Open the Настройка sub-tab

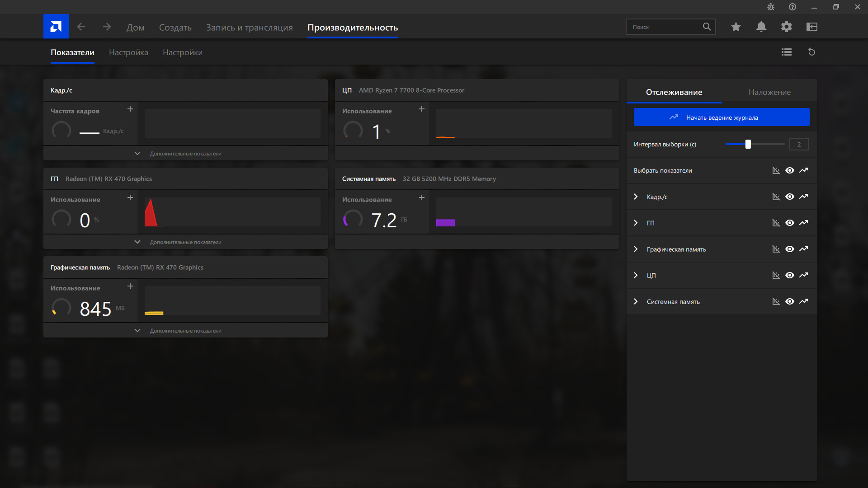128,52
